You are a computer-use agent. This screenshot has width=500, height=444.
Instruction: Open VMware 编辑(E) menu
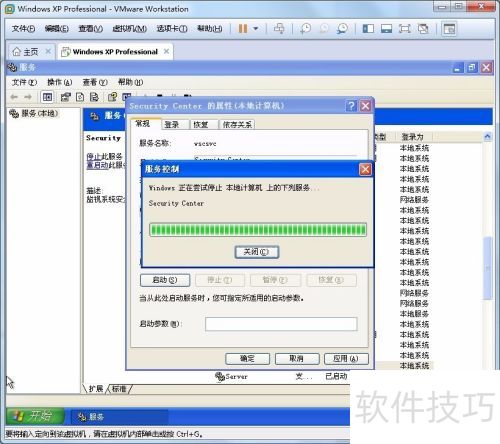(x=57, y=29)
